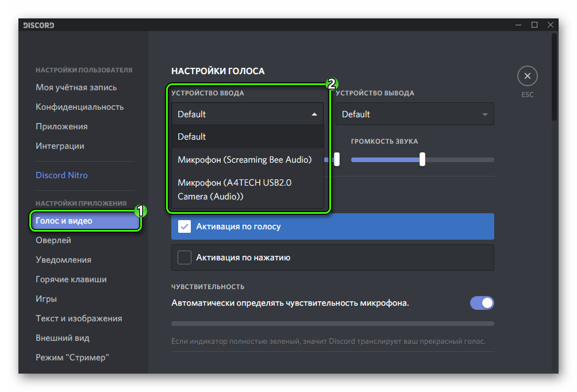
Task: Click the ЧУВСТВИТЕЛЬНОСТЬ label
Action: point(208,287)
